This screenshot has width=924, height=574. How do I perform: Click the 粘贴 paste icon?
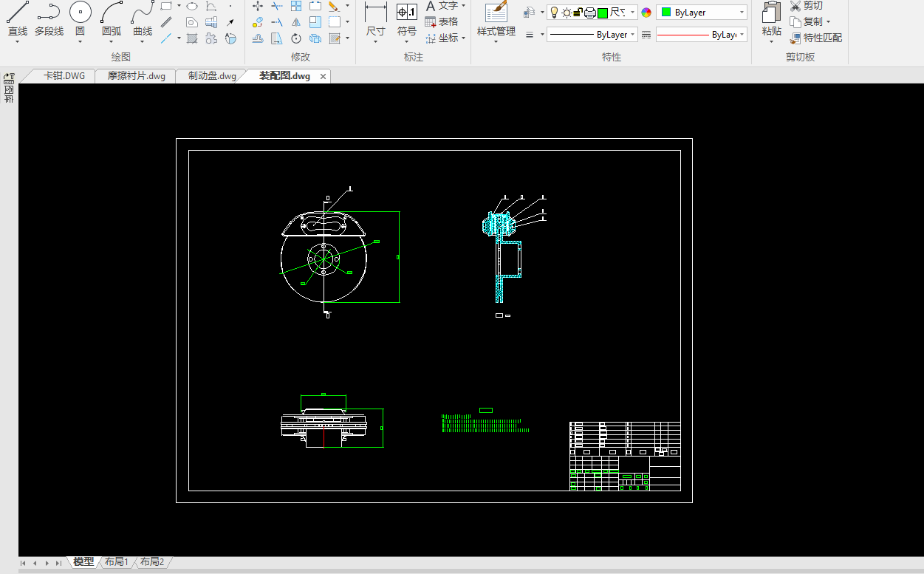(x=771, y=13)
